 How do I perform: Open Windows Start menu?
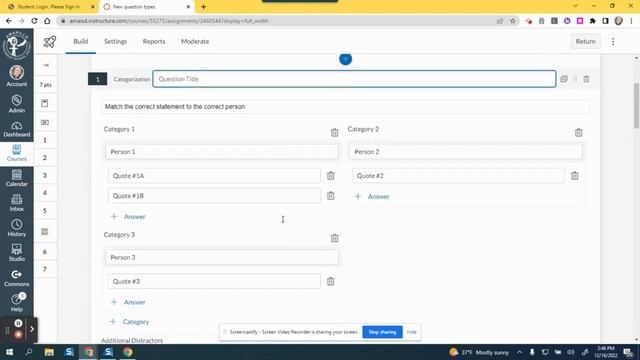tap(9, 352)
